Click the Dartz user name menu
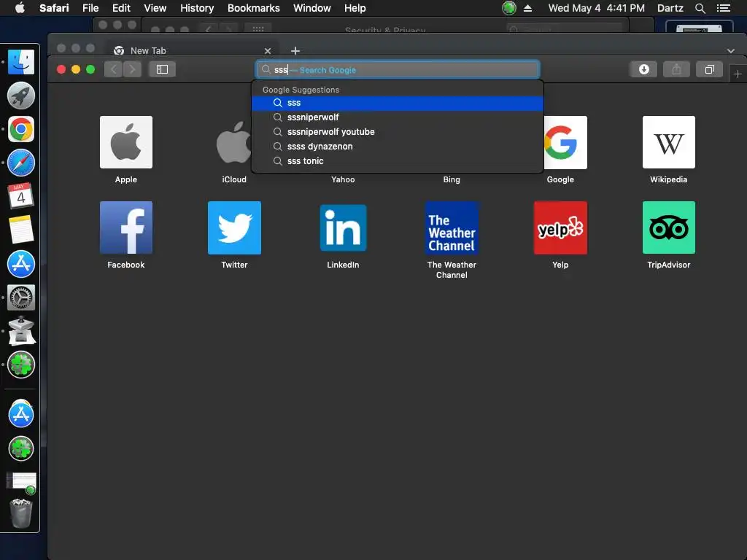Viewport: 747px width, 560px height. click(x=670, y=8)
